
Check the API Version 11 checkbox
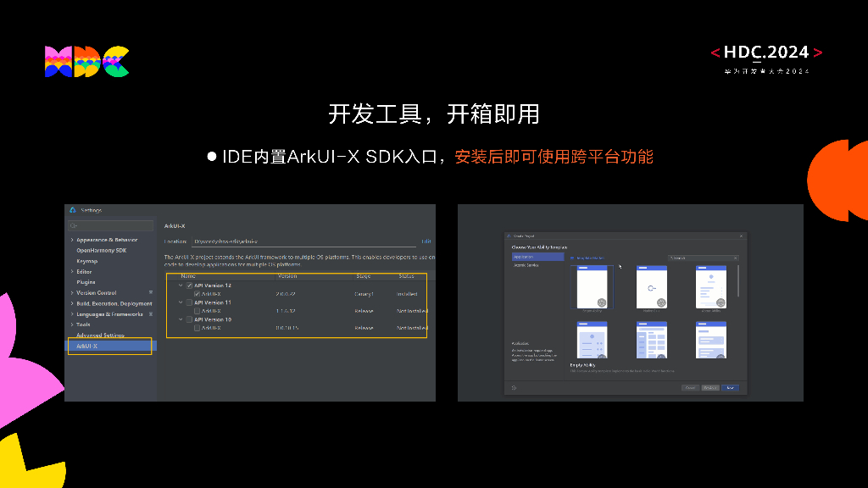point(187,302)
